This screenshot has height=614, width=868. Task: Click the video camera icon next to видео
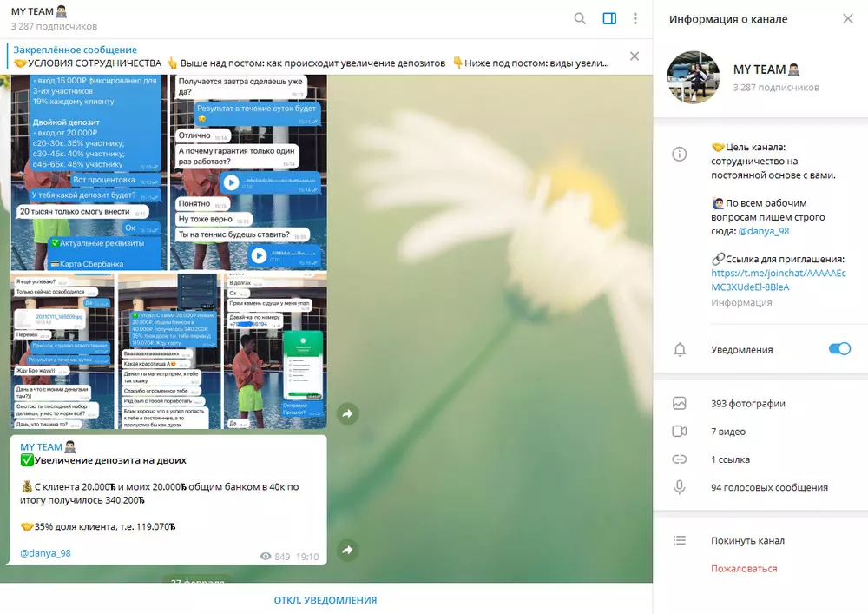coord(680,432)
